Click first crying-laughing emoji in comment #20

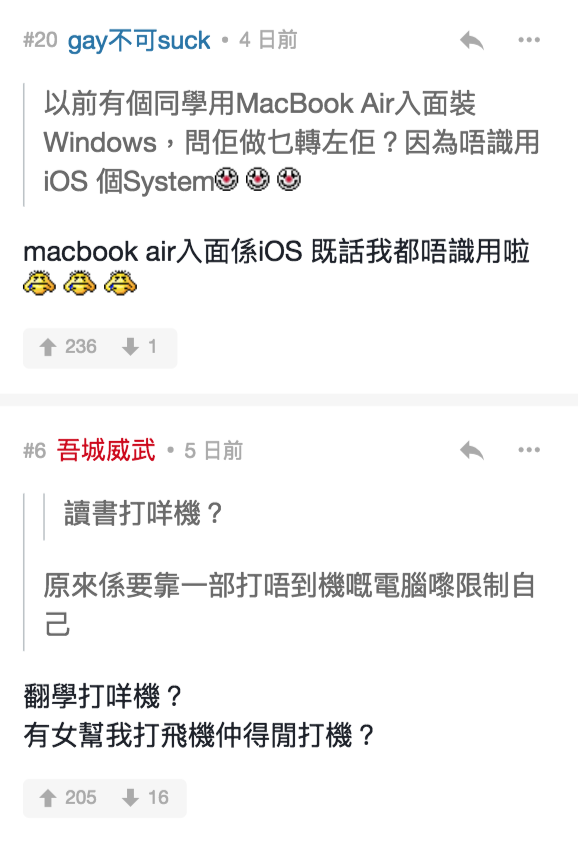[x=39, y=283]
